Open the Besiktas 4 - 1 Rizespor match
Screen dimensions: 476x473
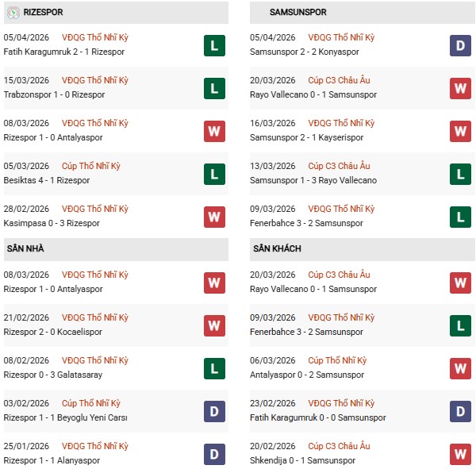(x=47, y=180)
